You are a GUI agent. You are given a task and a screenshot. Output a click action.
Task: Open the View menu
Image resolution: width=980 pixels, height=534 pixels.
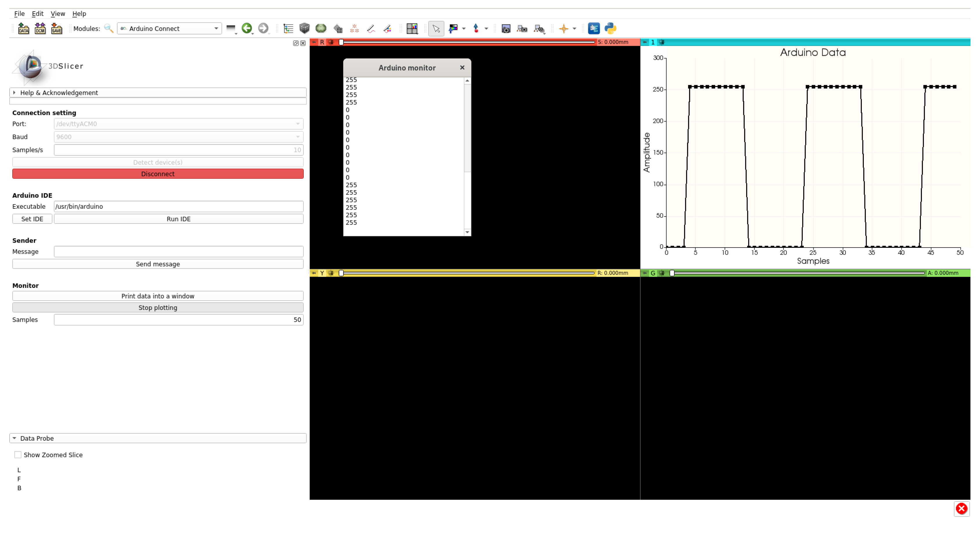pos(58,14)
